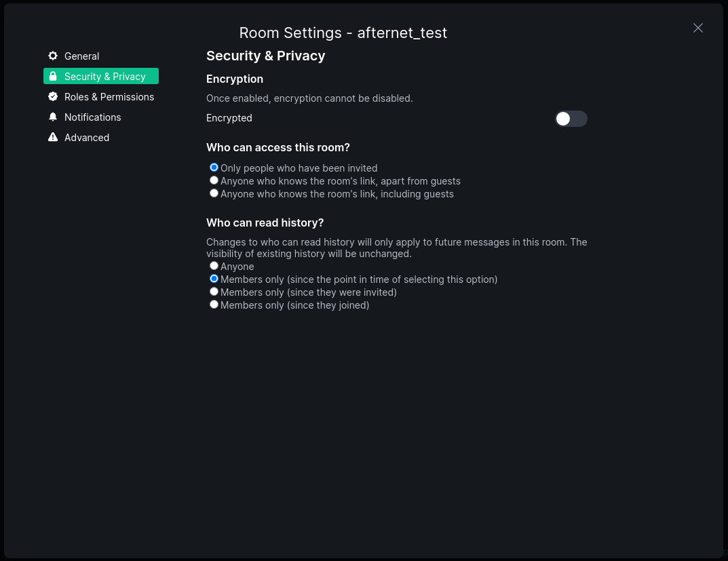
Task: Switch to the Roles & Permissions tab
Action: 109,97
